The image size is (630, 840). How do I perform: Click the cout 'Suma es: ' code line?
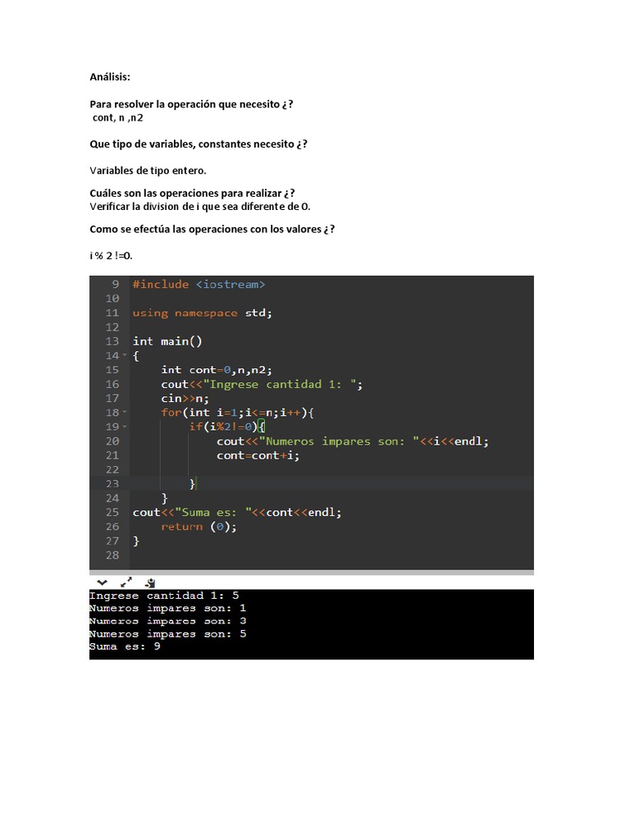(x=237, y=512)
